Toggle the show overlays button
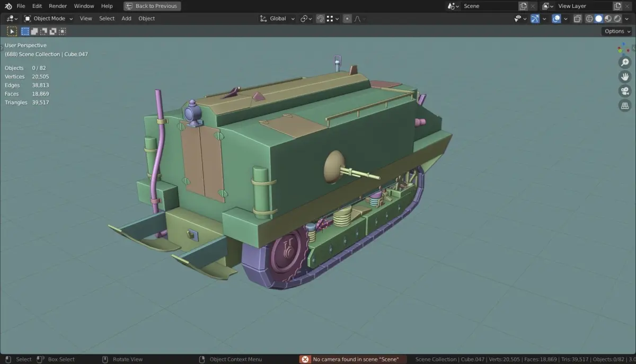Viewport: 636px width, 364px height. pyautogui.click(x=556, y=19)
